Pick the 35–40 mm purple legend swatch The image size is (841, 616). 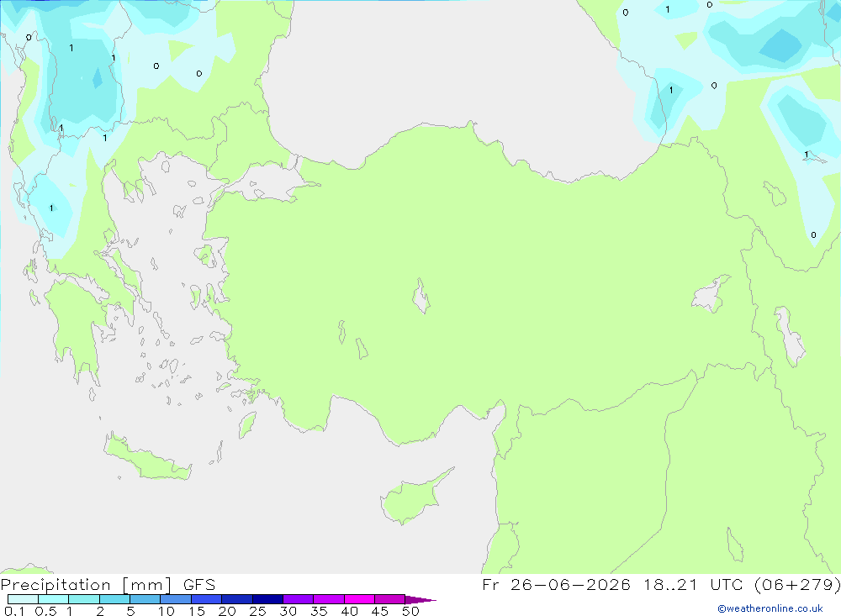329,599
